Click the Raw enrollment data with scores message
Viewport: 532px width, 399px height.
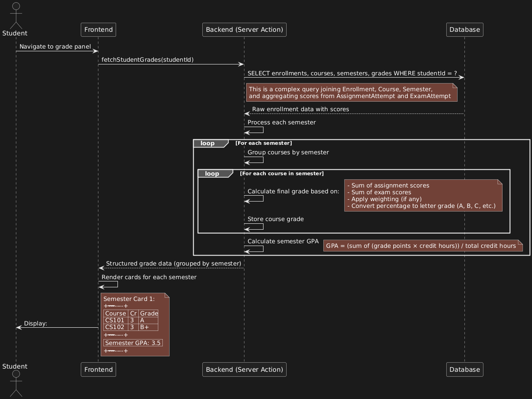(301, 109)
